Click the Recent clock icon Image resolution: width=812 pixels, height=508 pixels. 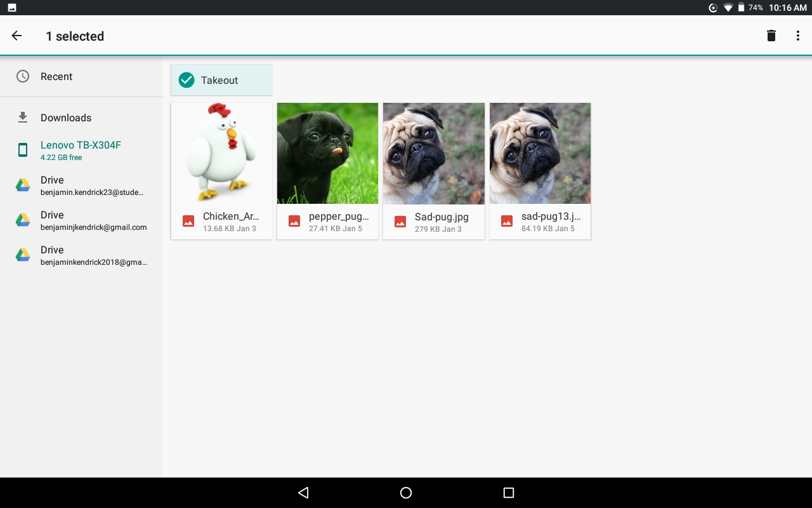(23, 76)
